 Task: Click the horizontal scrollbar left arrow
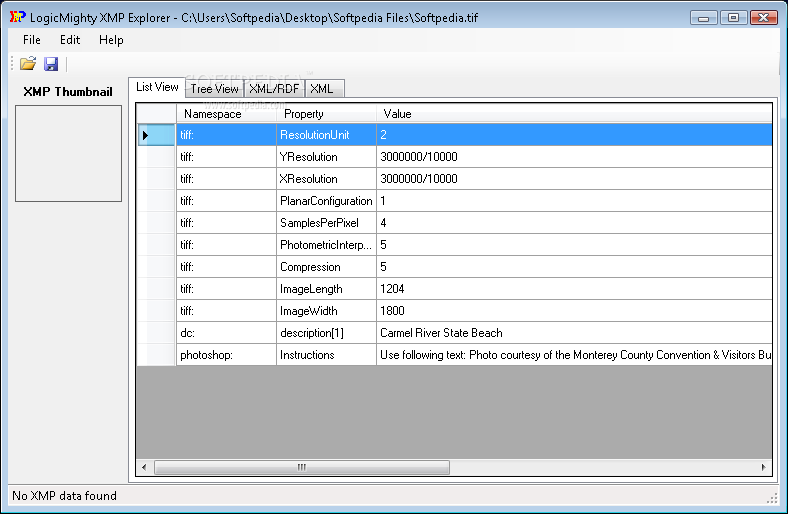click(145, 467)
